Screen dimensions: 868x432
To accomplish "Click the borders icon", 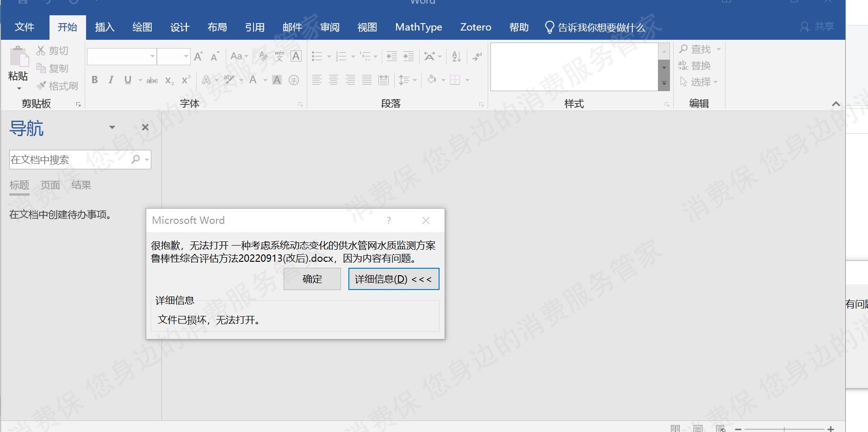I will [455, 80].
